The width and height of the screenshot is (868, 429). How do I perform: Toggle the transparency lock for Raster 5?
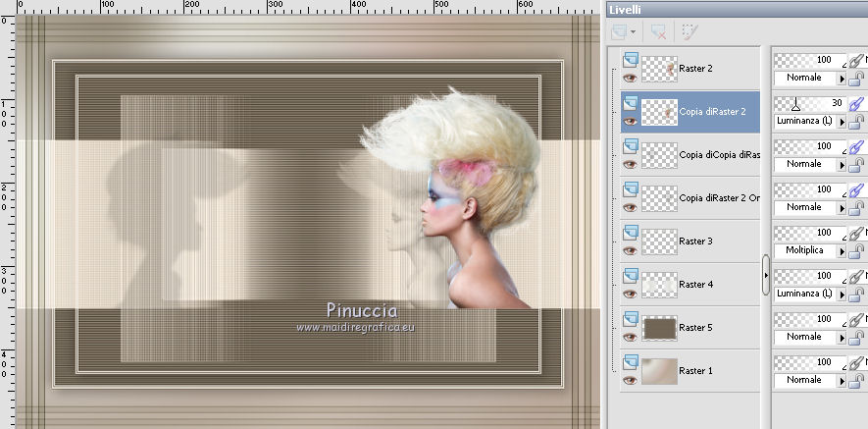[856, 338]
